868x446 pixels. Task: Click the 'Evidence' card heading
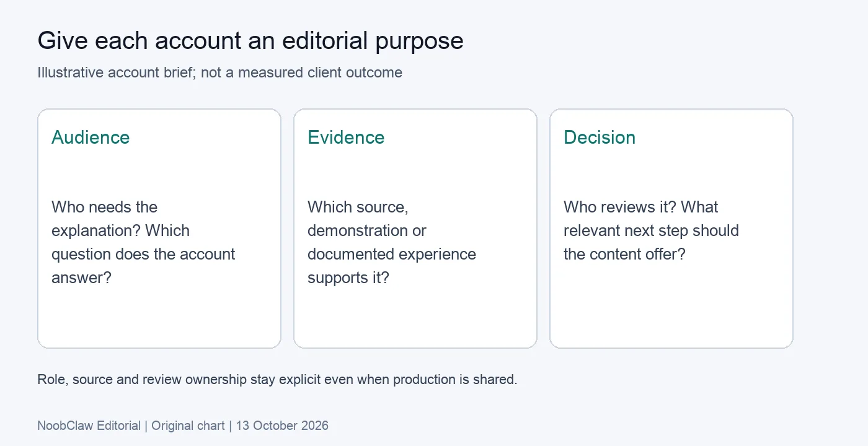pos(346,137)
